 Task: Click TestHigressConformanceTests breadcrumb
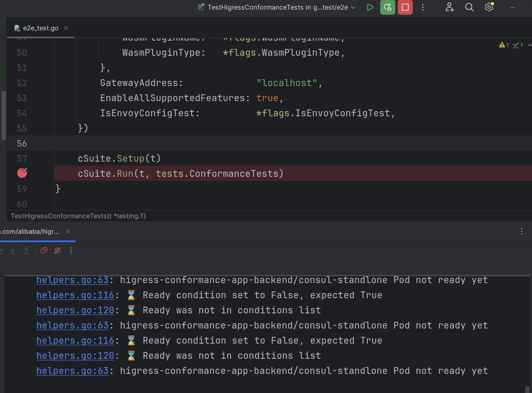[x=78, y=216]
